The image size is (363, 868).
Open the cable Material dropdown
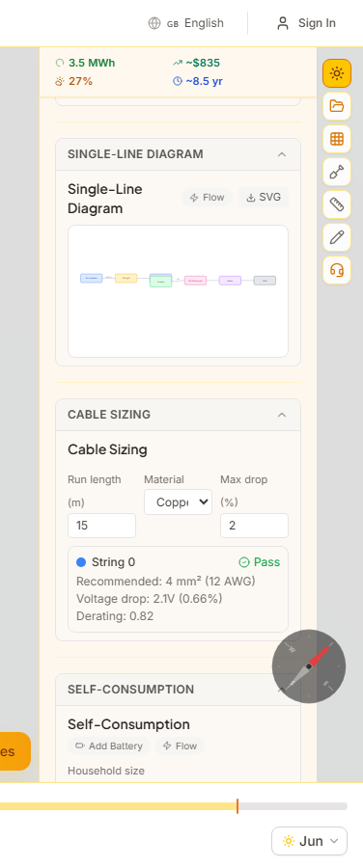point(178,502)
